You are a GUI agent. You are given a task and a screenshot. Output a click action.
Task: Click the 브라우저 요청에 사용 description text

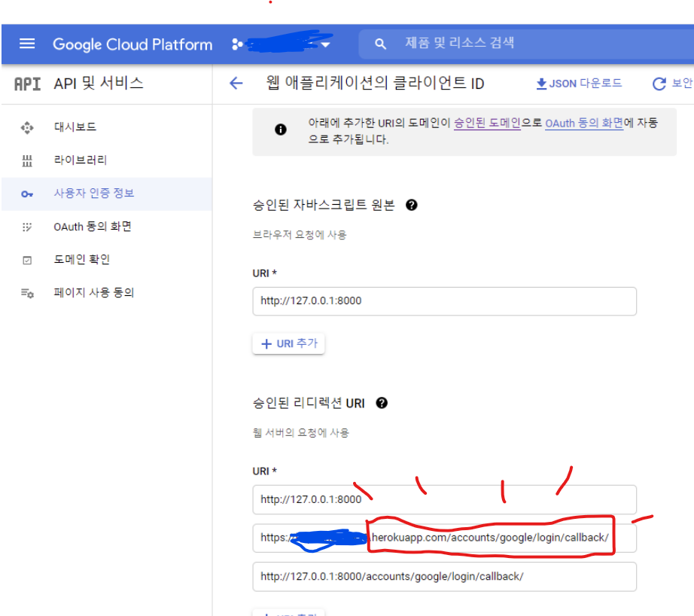coord(300,235)
